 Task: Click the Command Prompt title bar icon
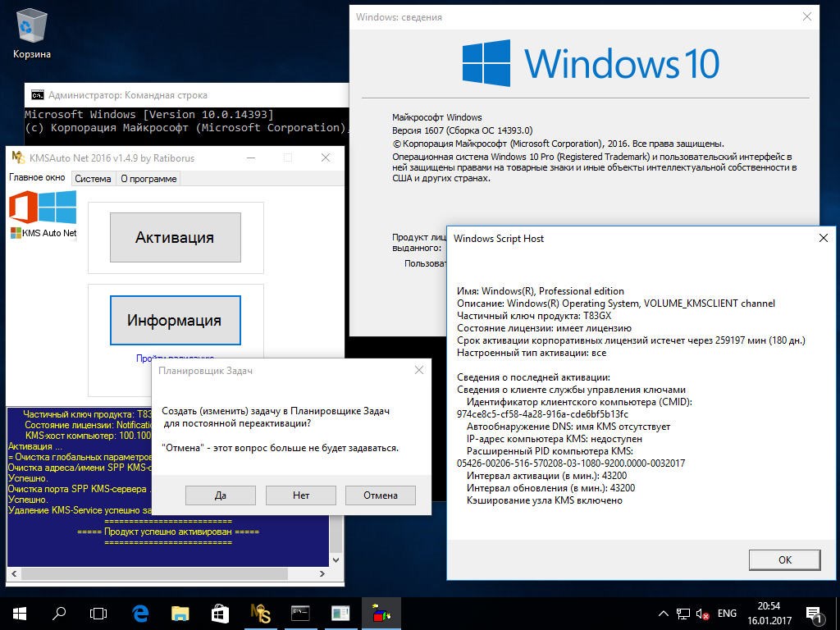click(38, 95)
